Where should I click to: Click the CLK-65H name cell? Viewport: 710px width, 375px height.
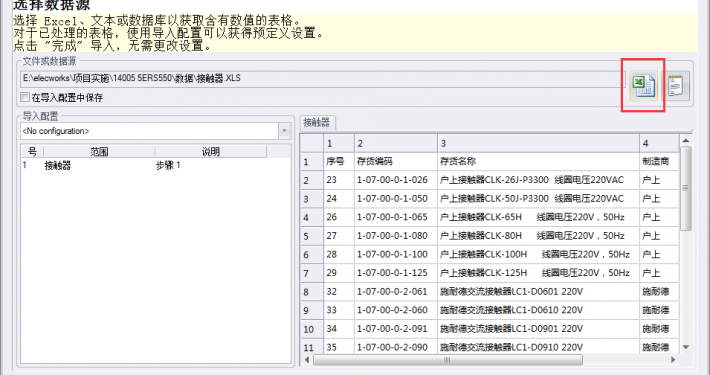pyautogui.click(x=538, y=217)
